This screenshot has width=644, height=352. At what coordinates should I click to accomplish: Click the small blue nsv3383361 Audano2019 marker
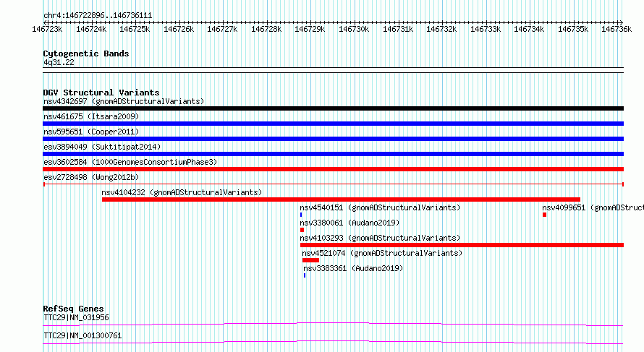(x=305, y=275)
